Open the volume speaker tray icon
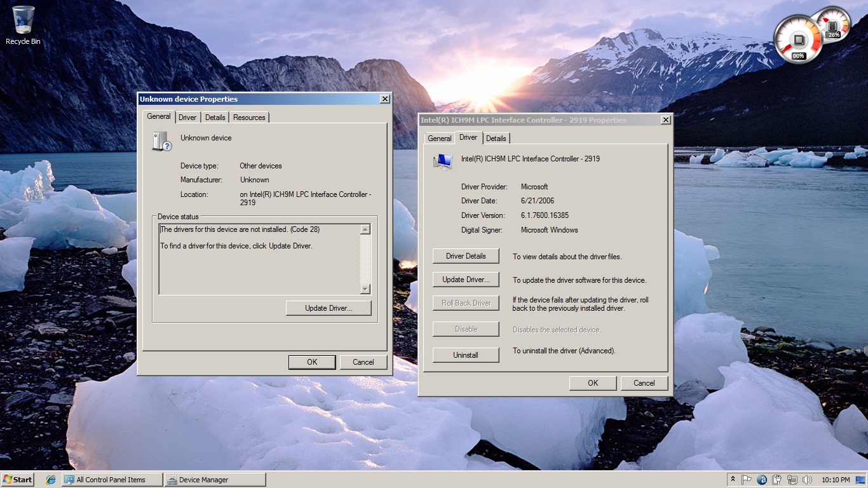The width and height of the screenshot is (868, 488). (807, 480)
